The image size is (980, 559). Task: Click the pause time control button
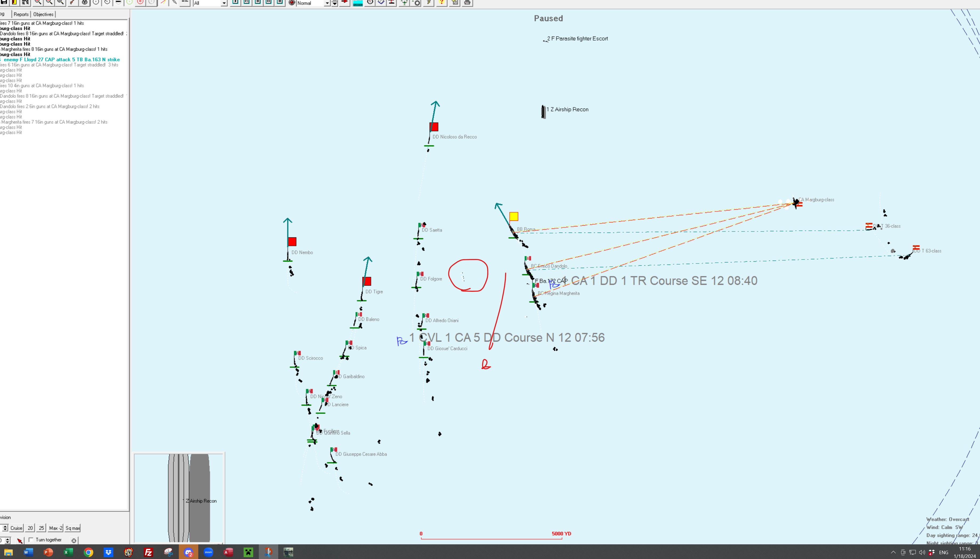pyautogui.click(x=280, y=2)
